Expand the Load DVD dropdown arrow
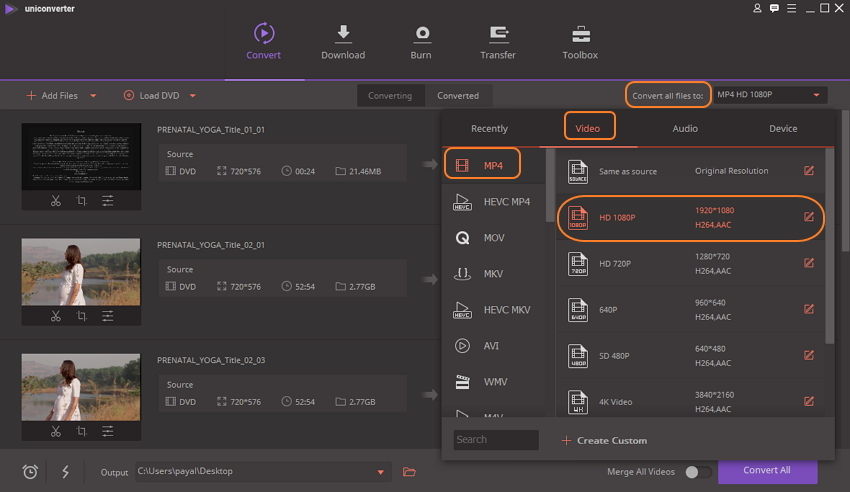 (x=192, y=95)
